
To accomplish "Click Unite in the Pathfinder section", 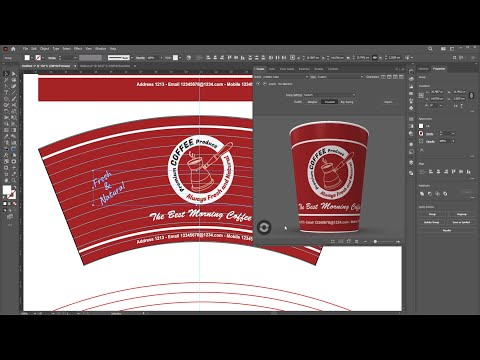I will (422, 194).
